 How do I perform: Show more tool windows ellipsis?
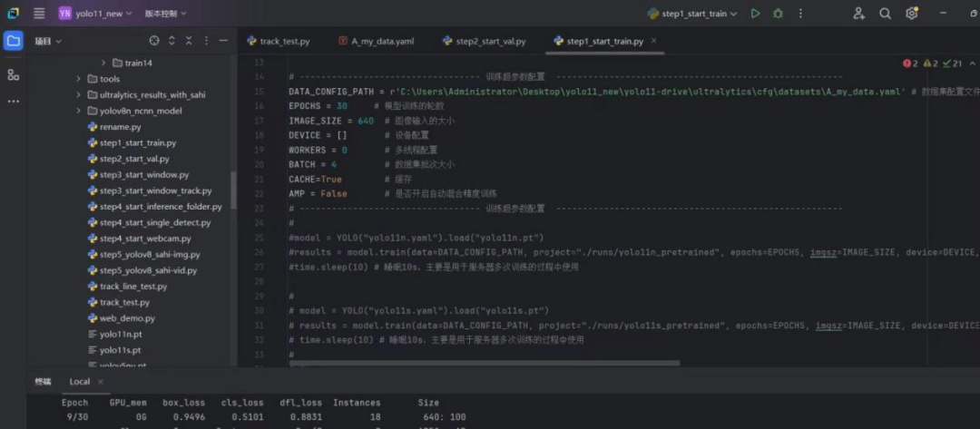[x=13, y=102]
